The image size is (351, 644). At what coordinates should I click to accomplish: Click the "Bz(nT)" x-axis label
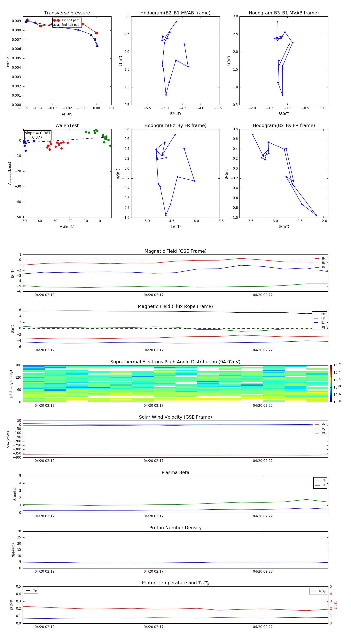click(x=175, y=227)
